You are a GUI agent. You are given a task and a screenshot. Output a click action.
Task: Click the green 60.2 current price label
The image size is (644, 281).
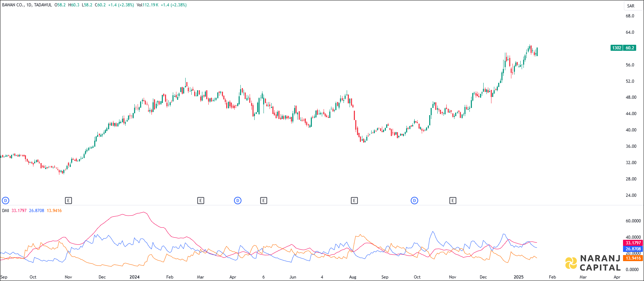click(630, 48)
